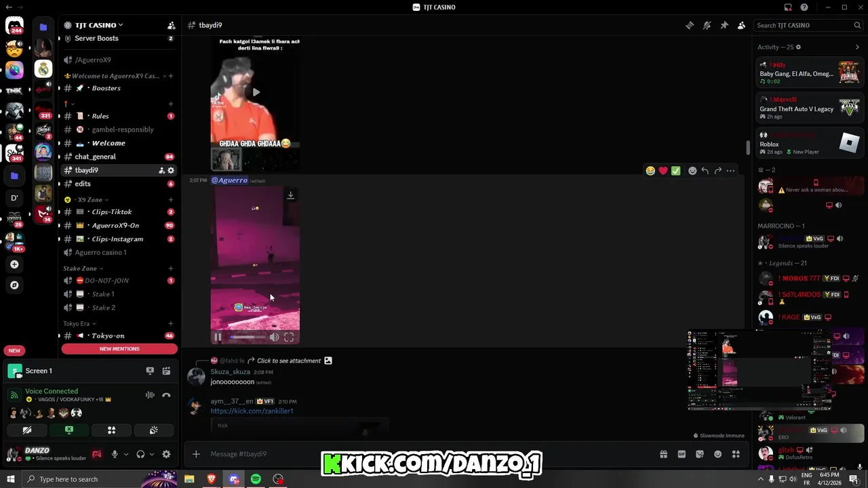Open headphone output options chevron
Image resolution: width=868 pixels, height=488 pixels.
click(151, 454)
